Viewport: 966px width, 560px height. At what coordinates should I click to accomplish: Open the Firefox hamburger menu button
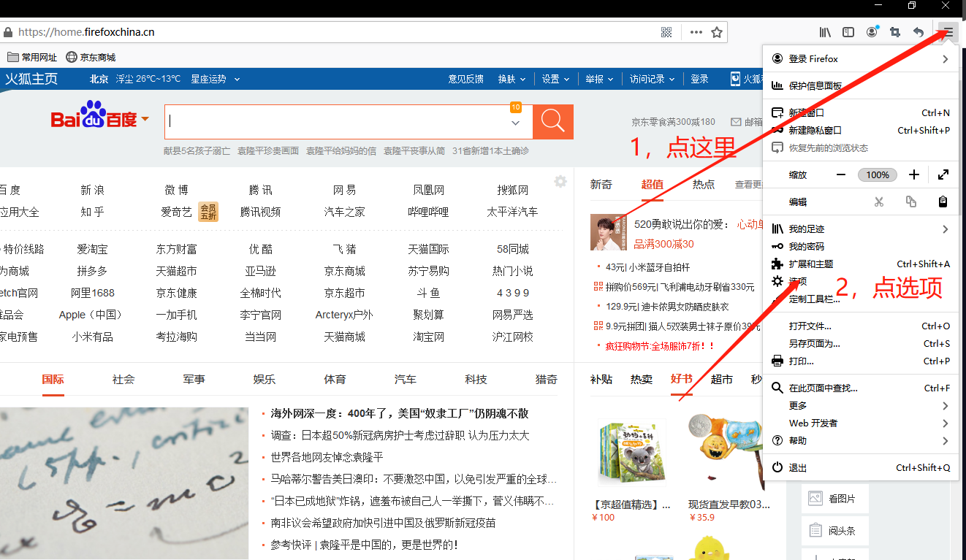[948, 32]
